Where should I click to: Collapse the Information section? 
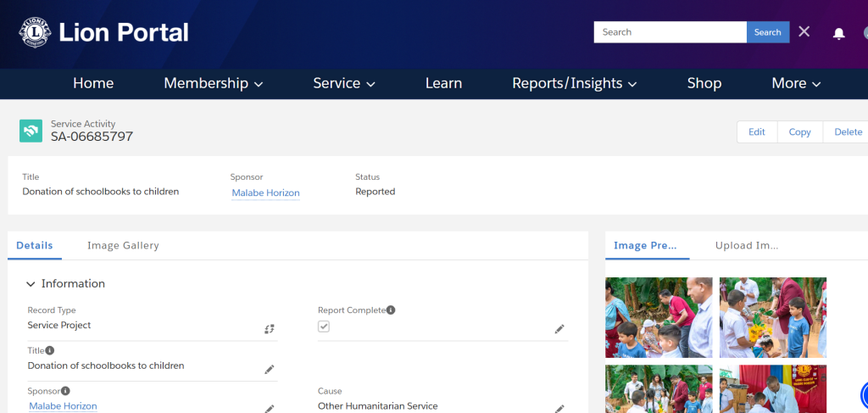pos(31,284)
